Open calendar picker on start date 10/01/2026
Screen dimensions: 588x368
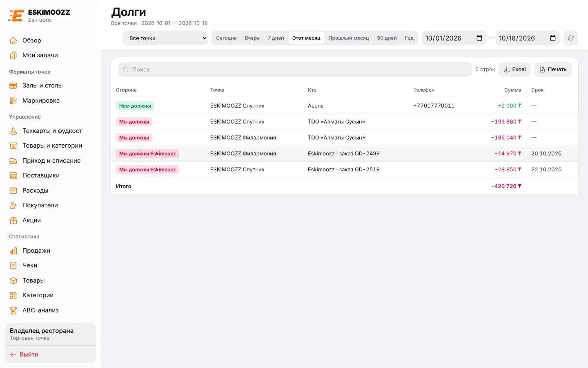479,38
